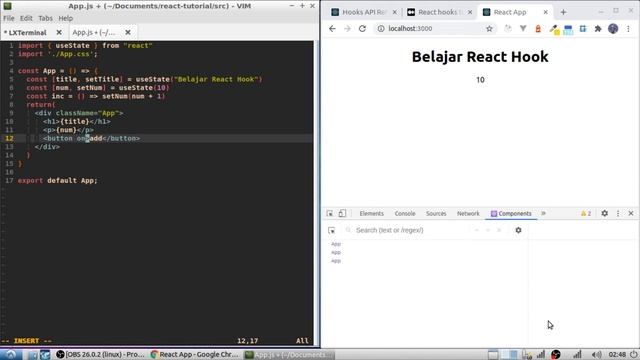Open File menu in terminal window
The height and width of the screenshot is (360, 640).
click(x=9, y=18)
